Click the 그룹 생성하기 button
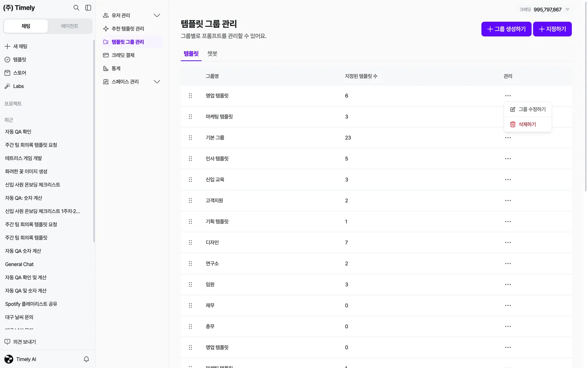 point(506,29)
